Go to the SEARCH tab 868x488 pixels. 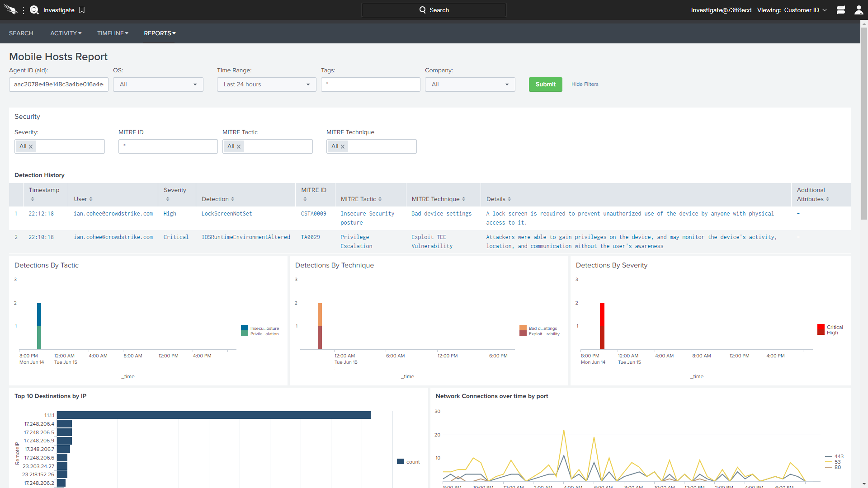(21, 33)
